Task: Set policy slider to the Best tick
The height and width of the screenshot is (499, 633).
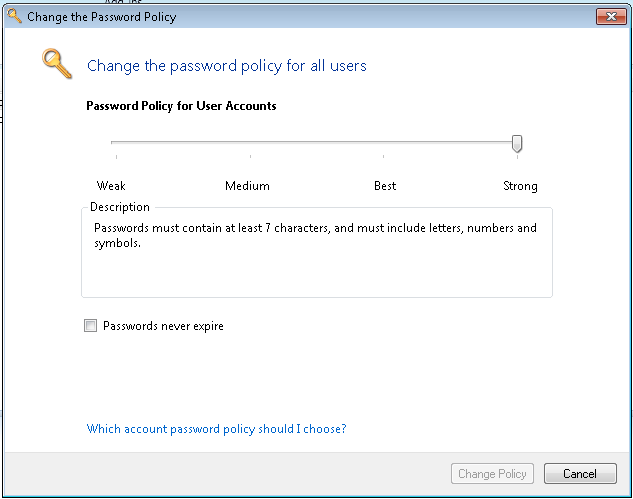Action: click(x=384, y=144)
